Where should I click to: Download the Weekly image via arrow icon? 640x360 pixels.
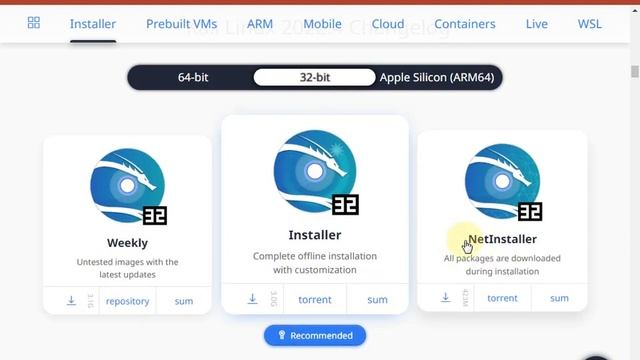[71, 301]
